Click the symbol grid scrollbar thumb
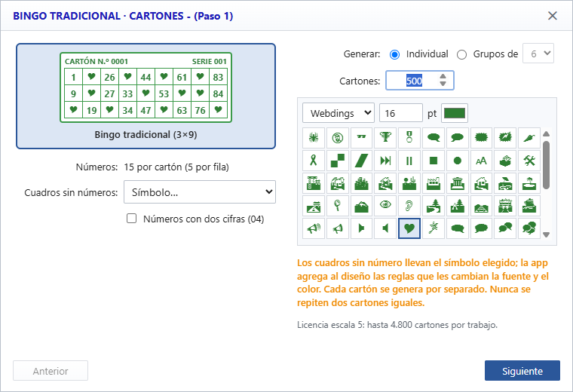The image size is (573, 392). point(547,165)
